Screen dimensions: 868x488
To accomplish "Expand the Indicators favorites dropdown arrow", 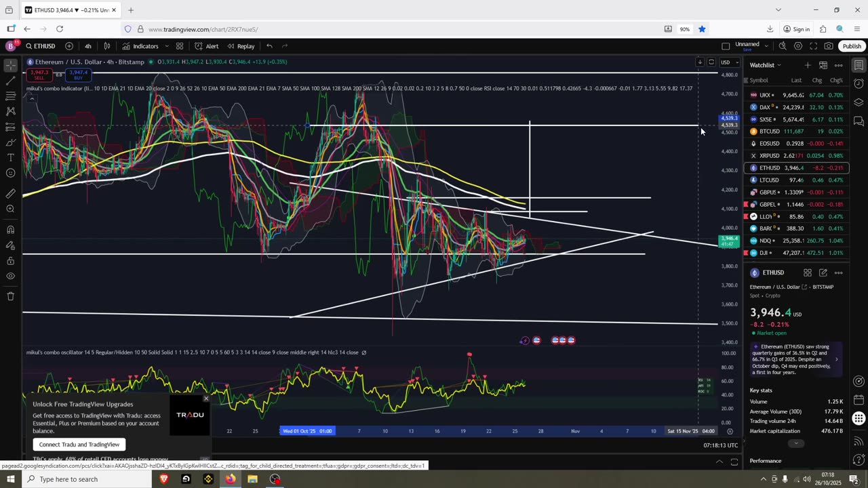I will [165, 46].
